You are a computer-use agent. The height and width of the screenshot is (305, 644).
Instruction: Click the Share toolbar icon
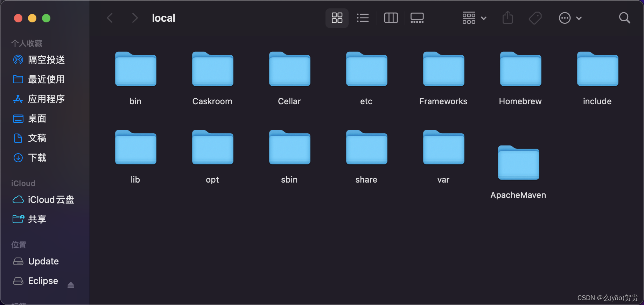507,17
